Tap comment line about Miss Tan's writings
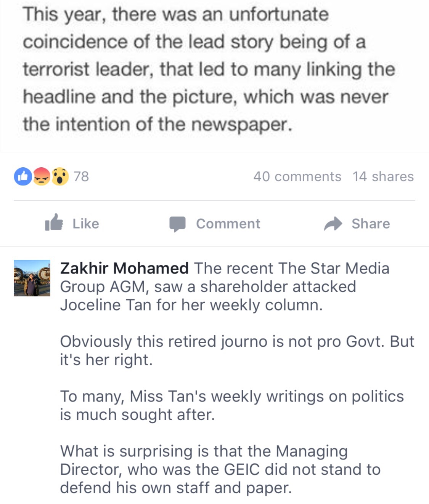This screenshot has width=429, height=504. pyautogui.click(x=232, y=405)
